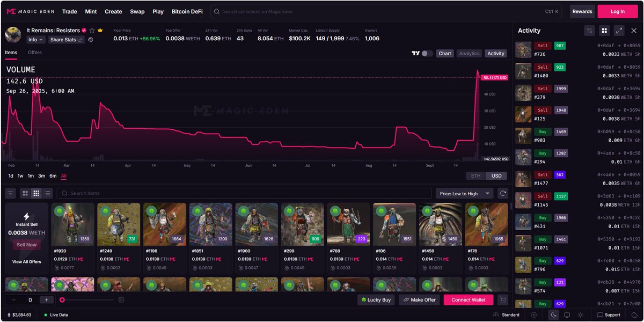Click the Lucky Buy button
The image size is (644, 322).
point(376,300)
